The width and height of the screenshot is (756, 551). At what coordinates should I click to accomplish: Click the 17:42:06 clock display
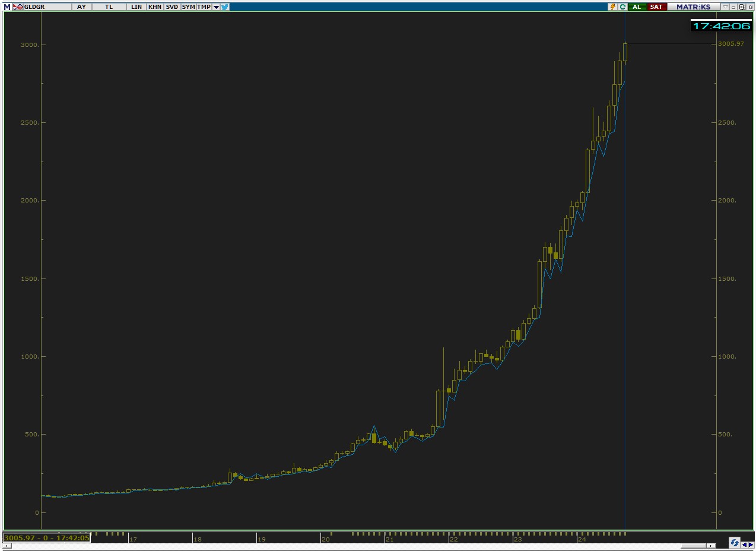(x=721, y=26)
